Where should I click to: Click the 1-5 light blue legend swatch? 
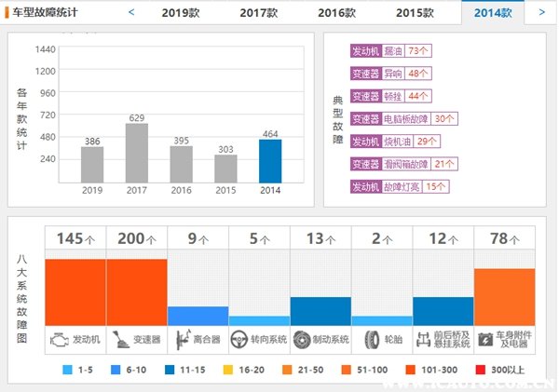tap(67, 371)
